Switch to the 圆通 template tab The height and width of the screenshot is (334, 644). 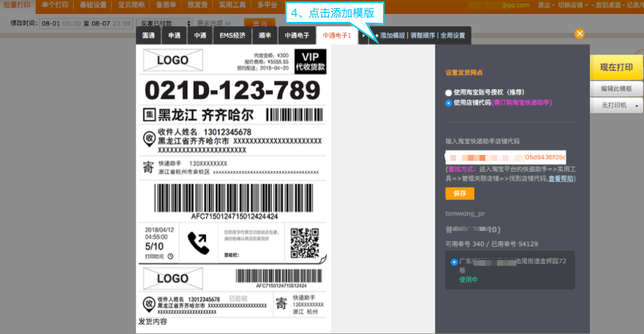[x=149, y=35]
